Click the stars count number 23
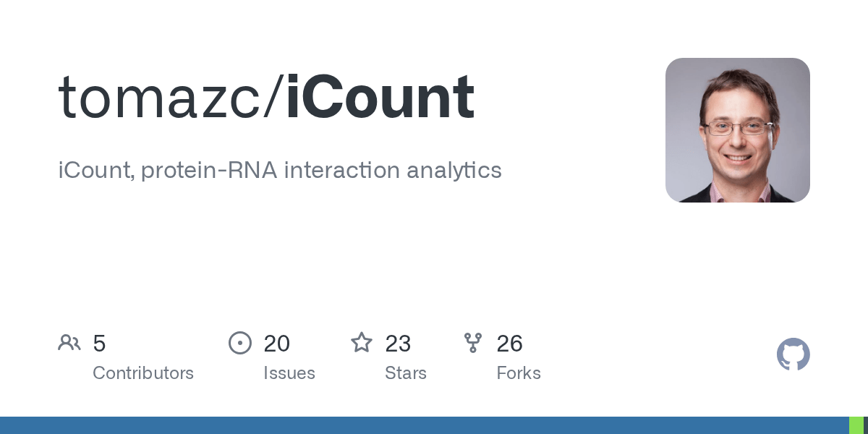The width and height of the screenshot is (868, 434). 399,344
